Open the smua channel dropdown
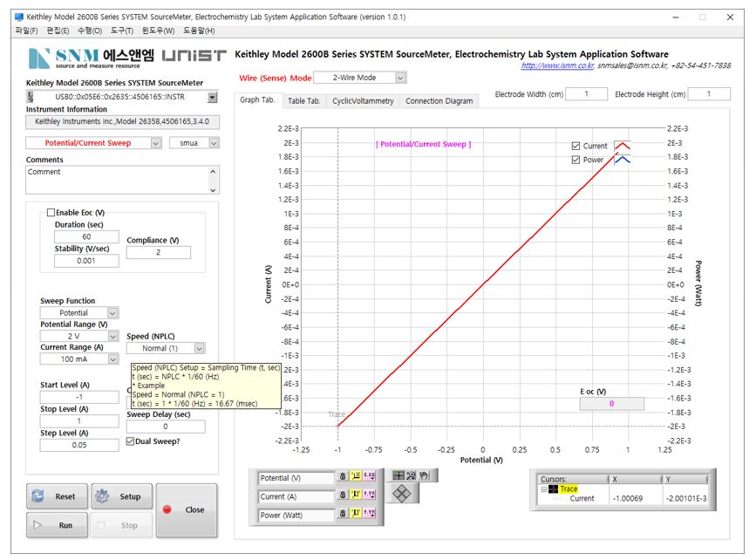 point(214,143)
